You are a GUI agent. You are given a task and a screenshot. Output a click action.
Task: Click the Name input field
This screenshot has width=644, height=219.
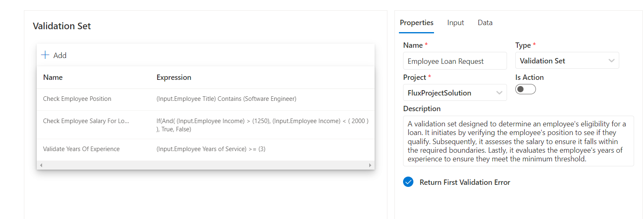[455, 61]
